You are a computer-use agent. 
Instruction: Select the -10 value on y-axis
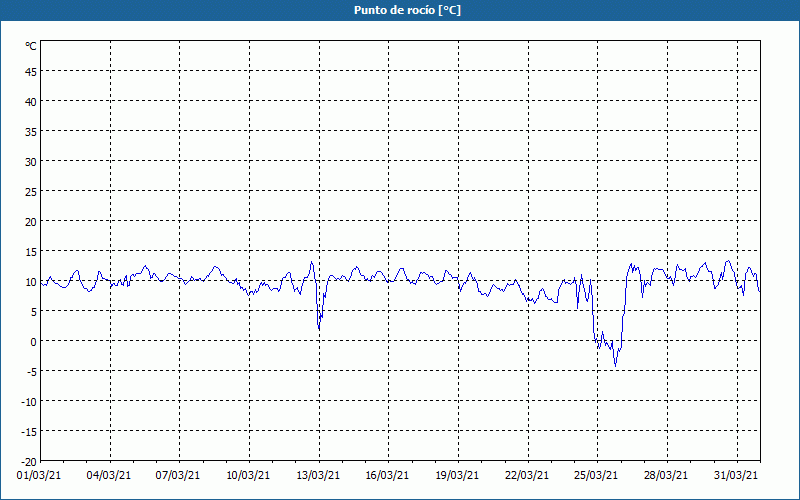click(29, 402)
